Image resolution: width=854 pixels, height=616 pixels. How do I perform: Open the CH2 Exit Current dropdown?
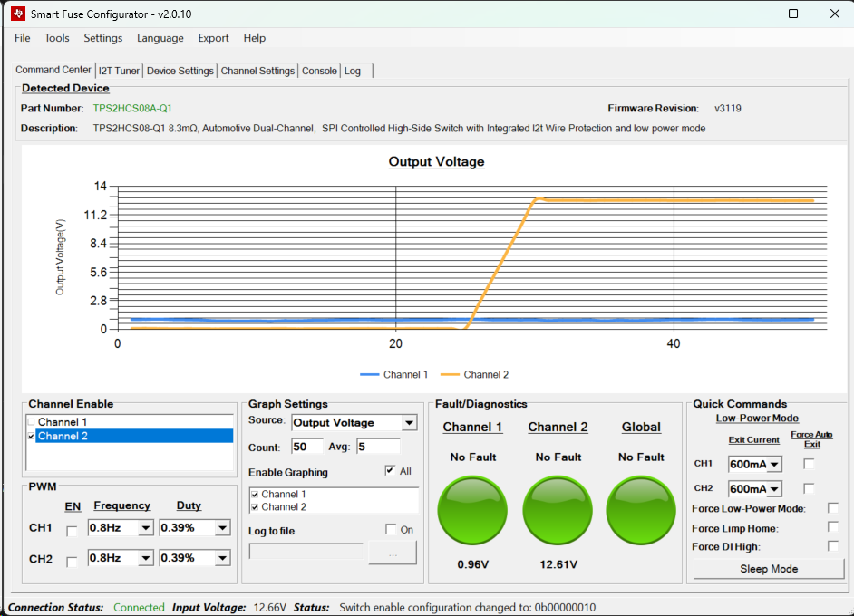tap(774, 490)
